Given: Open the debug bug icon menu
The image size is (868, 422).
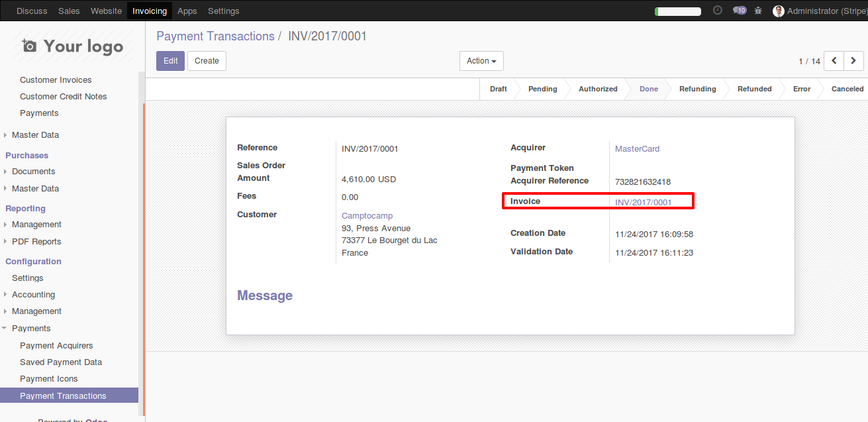Looking at the screenshot, I should click(758, 11).
